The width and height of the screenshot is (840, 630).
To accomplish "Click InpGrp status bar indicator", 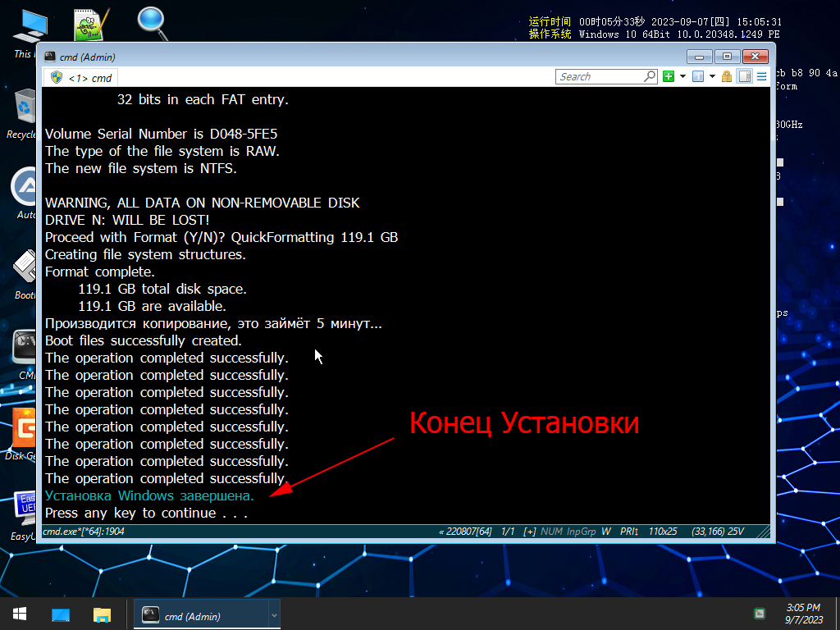I will (x=582, y=532).
